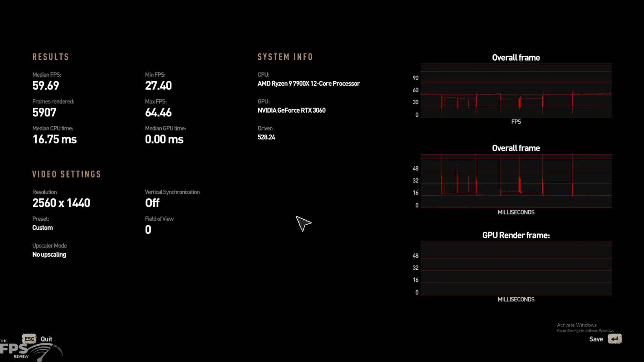Image resolution: width=644 pixels, height=362 pixels.
Task: Click the Overall frame milliseconds graph
Action: [516, 181]
